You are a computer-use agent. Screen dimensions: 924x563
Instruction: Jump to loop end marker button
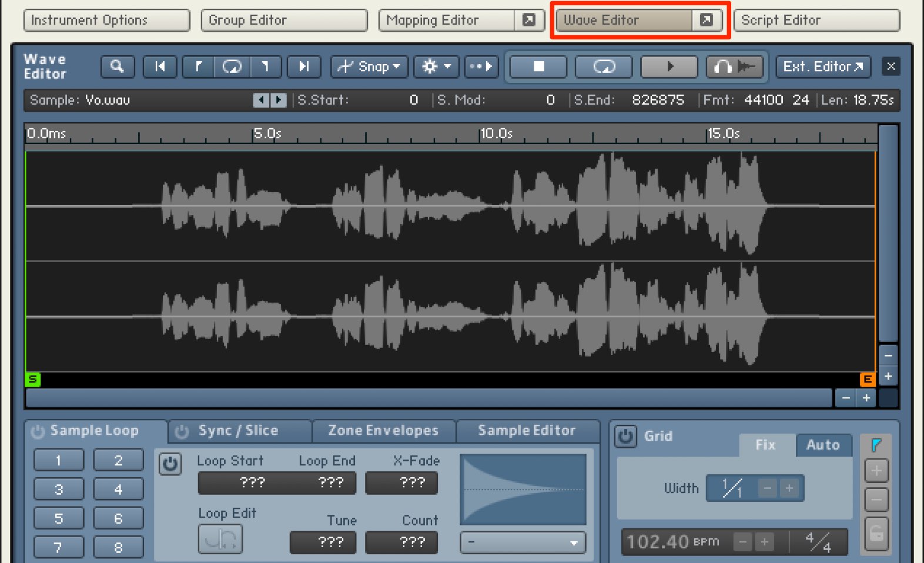266,66
